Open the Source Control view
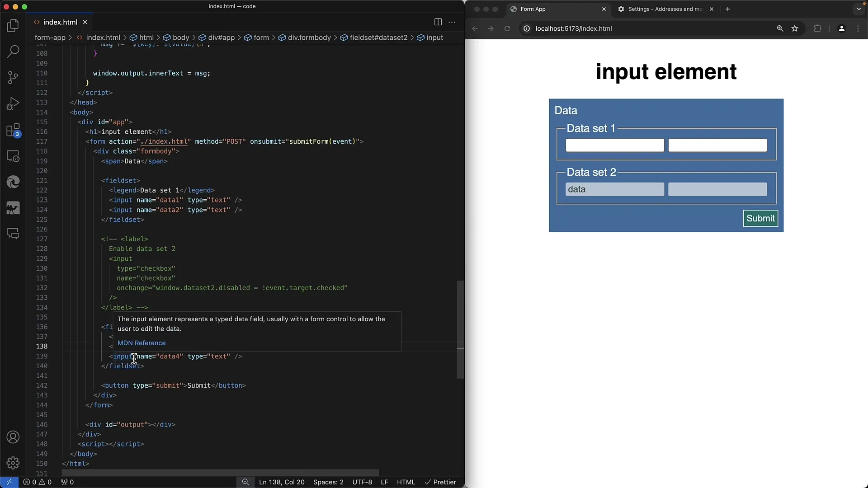 point(13,77)
